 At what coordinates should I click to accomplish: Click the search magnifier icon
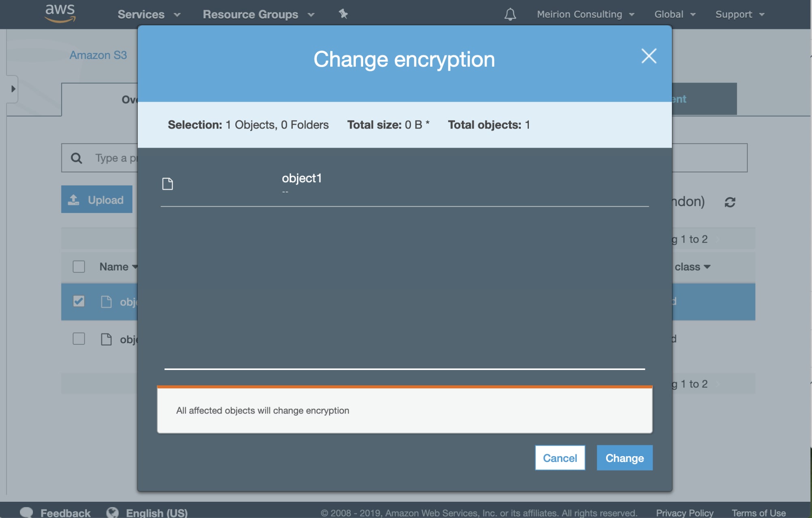[76, 158]
